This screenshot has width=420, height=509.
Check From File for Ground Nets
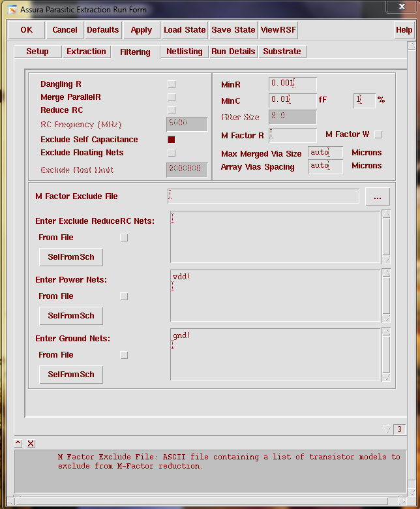point(124,355)
